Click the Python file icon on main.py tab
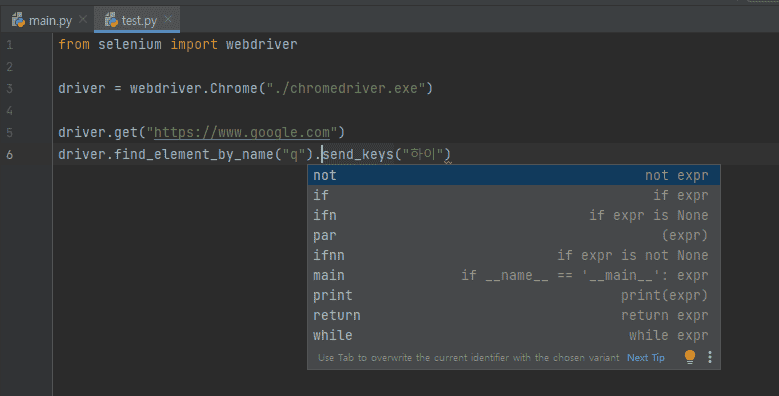The image size is (779, 396). point(18,20)
